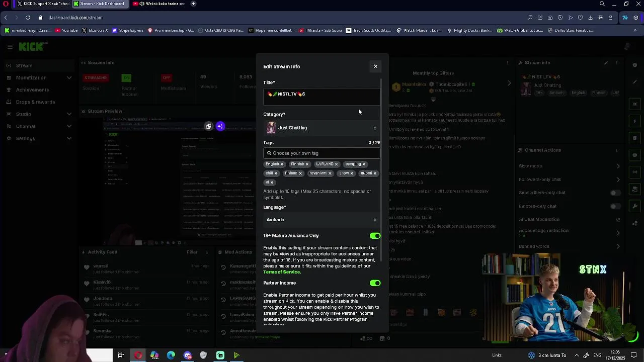Image resolution: width=644 pixels, height=362 pixels.
Task: Edit the stream Title field
Action: point(321,97)
